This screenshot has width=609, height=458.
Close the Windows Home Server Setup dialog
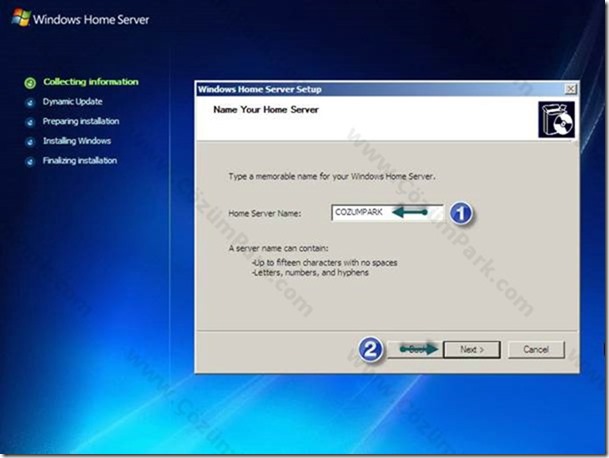point(570,89)
